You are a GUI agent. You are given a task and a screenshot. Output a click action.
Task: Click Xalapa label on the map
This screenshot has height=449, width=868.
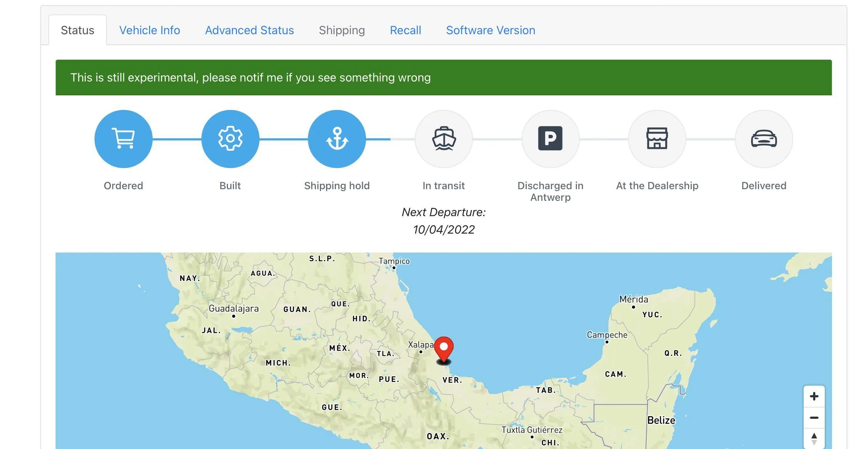click(x=421, y=344)
